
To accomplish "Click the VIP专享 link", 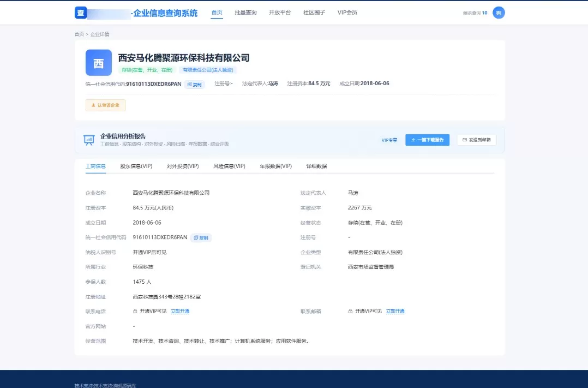I will [389, 140].
